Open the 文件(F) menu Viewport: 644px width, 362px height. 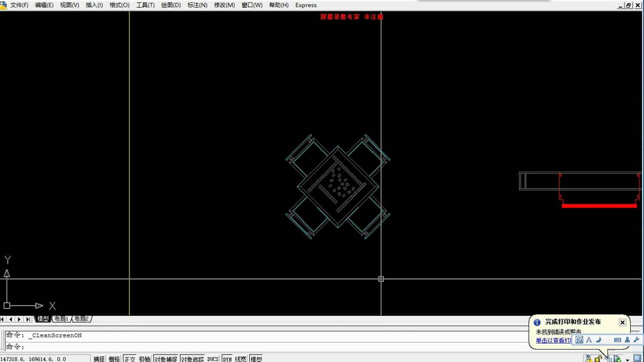pos(19,5)
